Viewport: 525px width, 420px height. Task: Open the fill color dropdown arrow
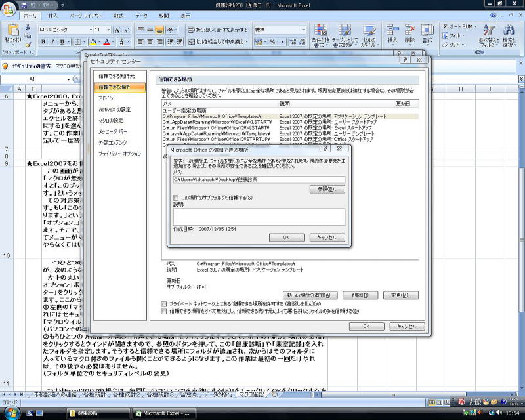pyautogui.click(x=100, y=42)
